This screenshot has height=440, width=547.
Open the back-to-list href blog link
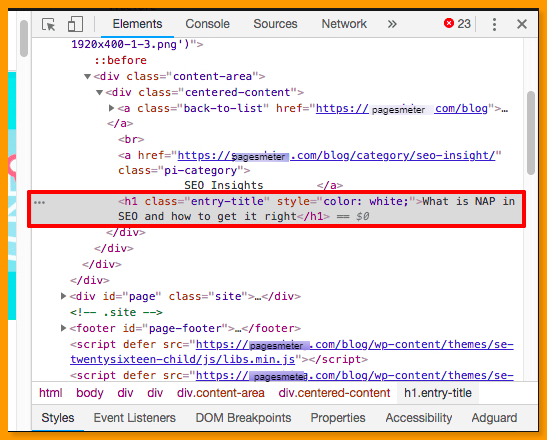(x=402, y=109)
